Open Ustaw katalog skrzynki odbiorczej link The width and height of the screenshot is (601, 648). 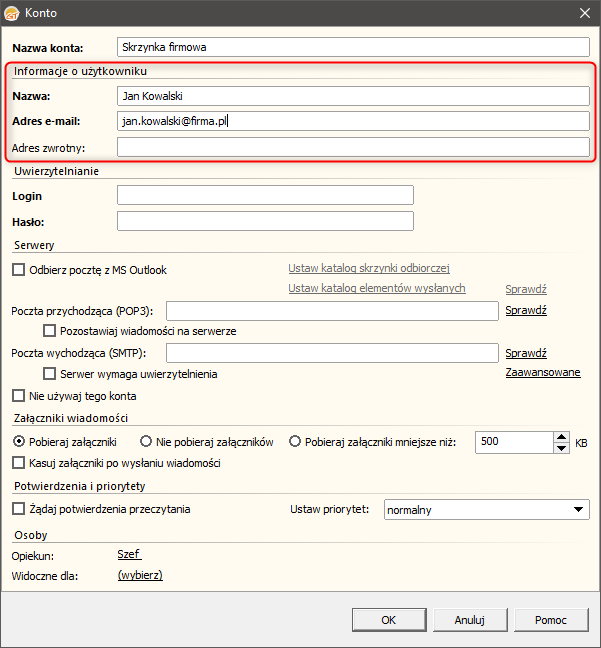pyautogui.click(x=369, y=268)
